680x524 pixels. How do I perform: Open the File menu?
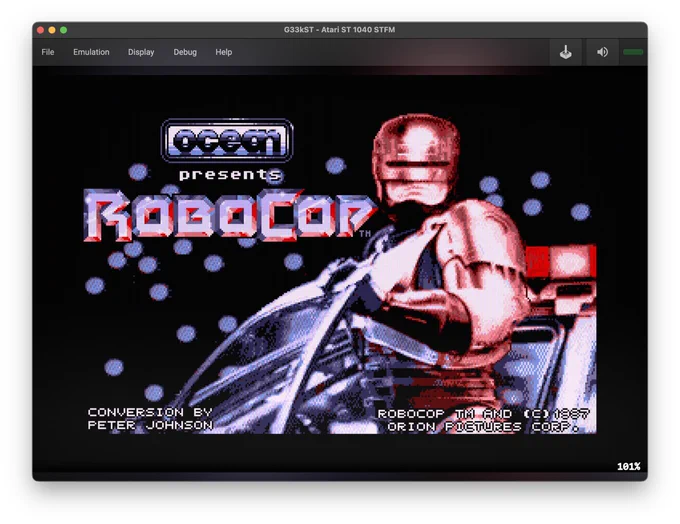(48, 52)
